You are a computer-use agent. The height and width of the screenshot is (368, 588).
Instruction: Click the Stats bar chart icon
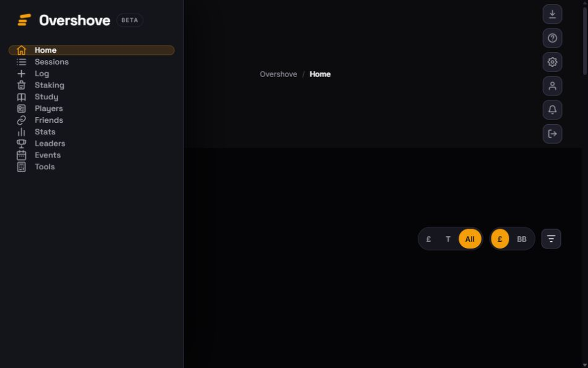click(x=21, y=132)
